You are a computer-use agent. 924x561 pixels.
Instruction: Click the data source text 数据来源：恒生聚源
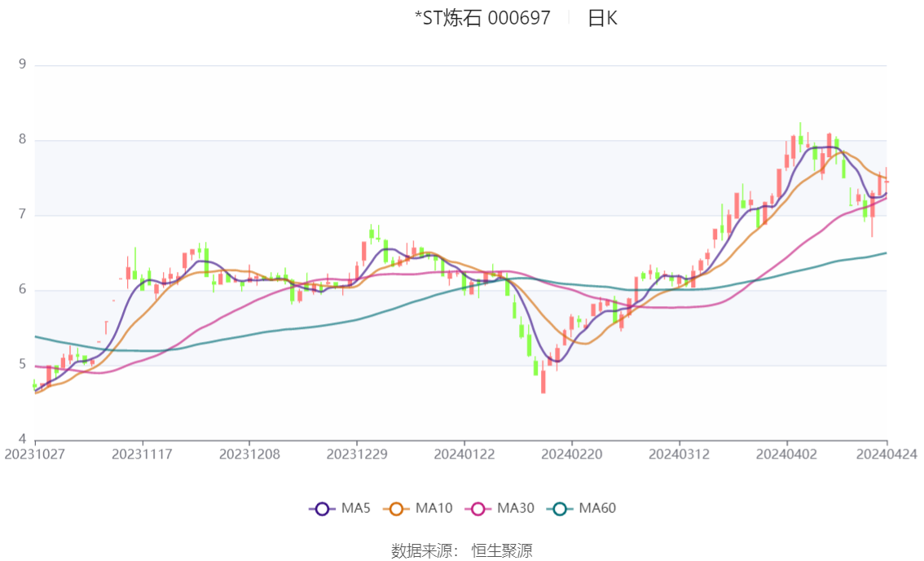[x=462, y=551]
